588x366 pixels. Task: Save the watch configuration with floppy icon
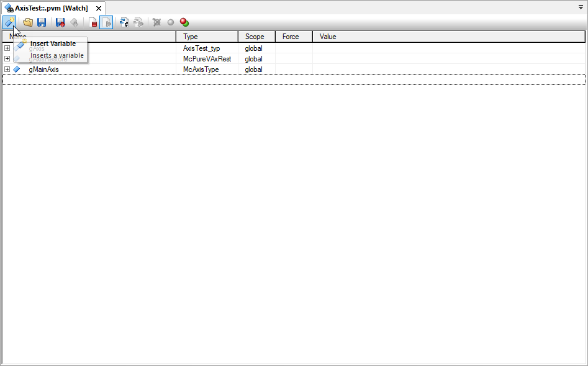tap(42, 22)
